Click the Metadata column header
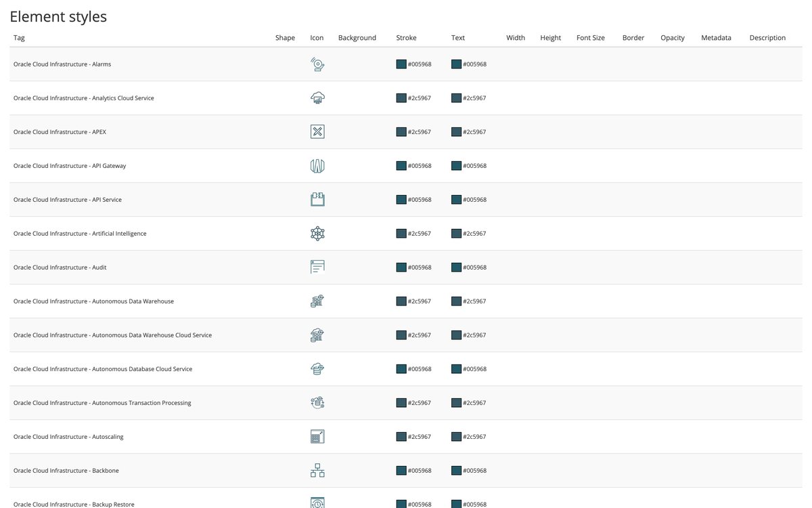Viewport: 812px width, 508px height. pyautogui.click(x=716, y=38)
